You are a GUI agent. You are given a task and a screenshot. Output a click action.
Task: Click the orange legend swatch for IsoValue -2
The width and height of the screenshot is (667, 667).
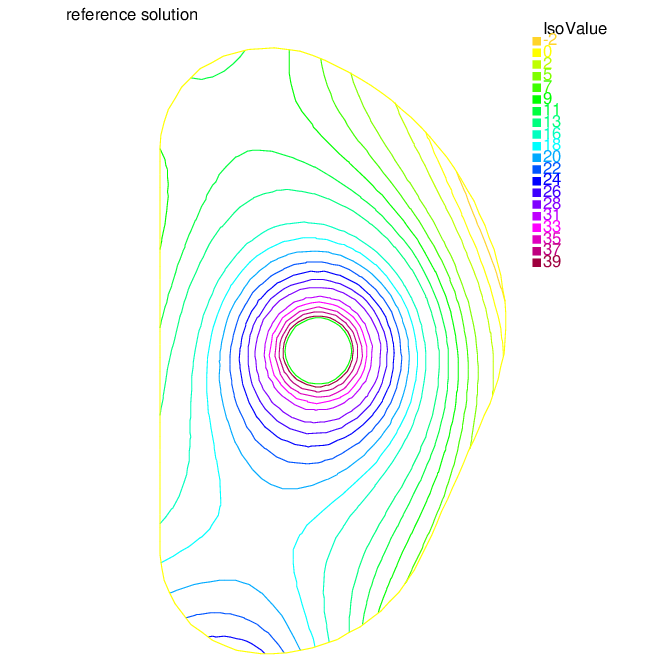pyautogui.click(x=536, y=41)
